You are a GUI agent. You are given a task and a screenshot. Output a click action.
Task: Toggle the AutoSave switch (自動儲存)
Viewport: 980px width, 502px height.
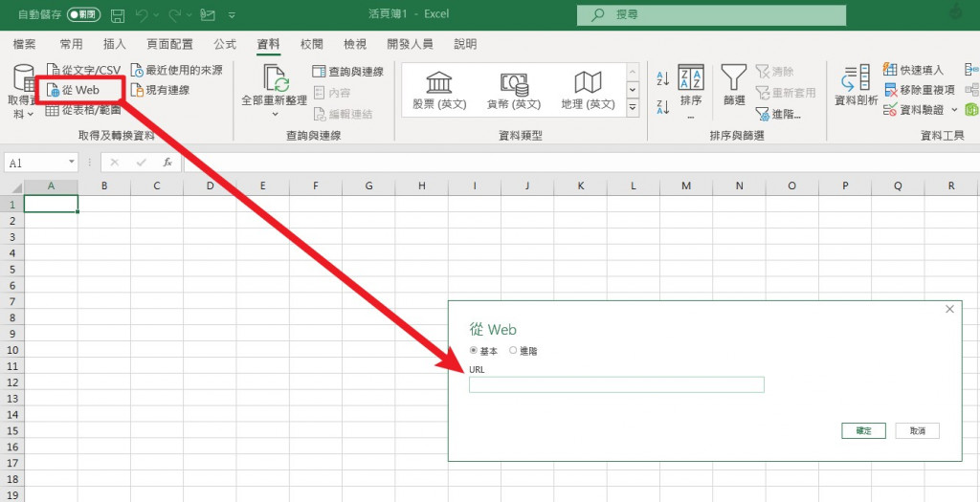84,13
